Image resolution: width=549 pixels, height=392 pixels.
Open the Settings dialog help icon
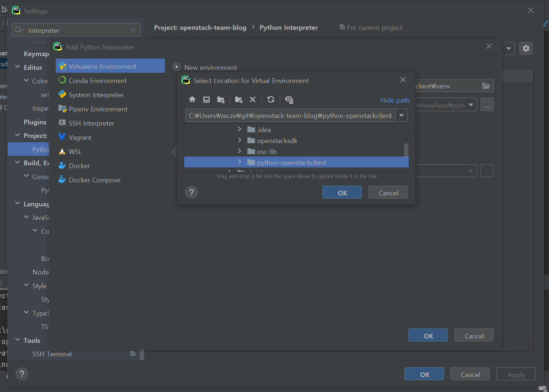[22, 374]
